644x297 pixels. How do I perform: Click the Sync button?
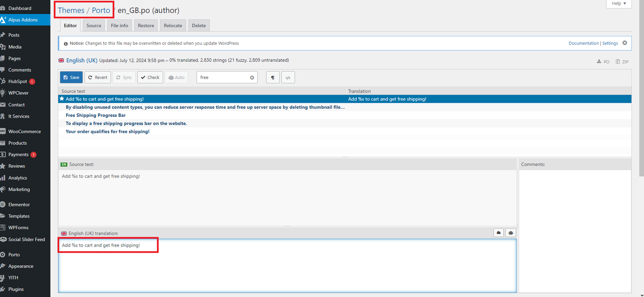pyautogui.click(x=124, y=78)
